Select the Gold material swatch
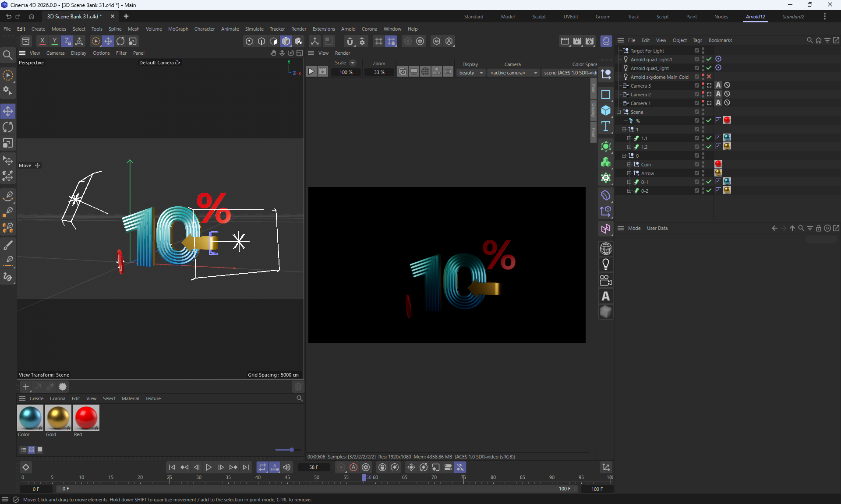 [x=58, y=418]
